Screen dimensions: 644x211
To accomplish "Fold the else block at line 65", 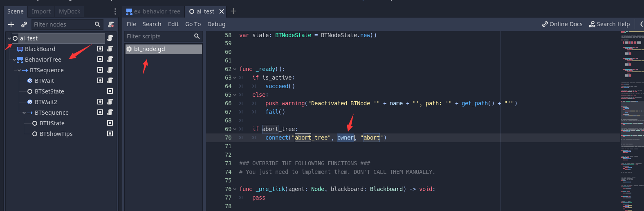I will pyautogui.click(x=235, y=95).
